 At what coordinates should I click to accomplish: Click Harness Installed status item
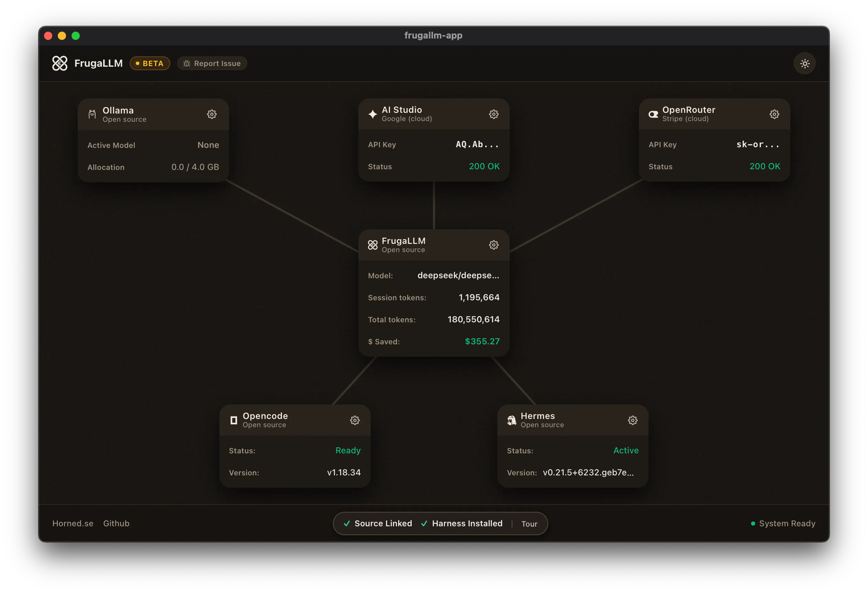coord(462,524)
